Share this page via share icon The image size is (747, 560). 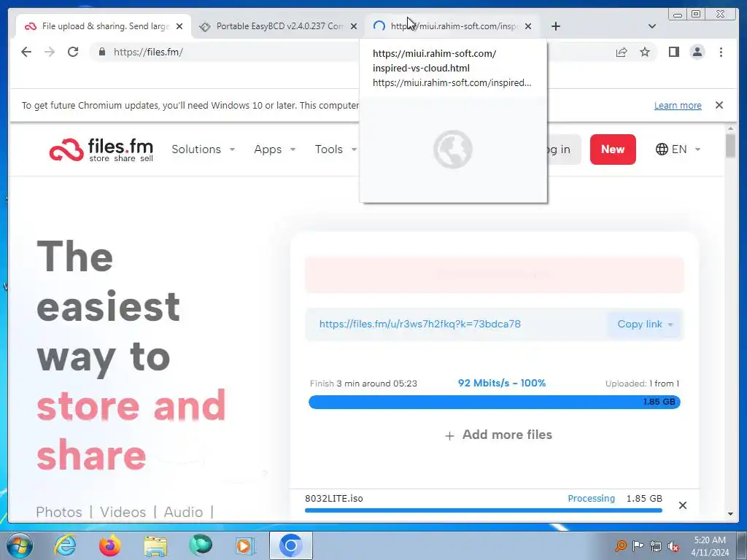point(622,52)
